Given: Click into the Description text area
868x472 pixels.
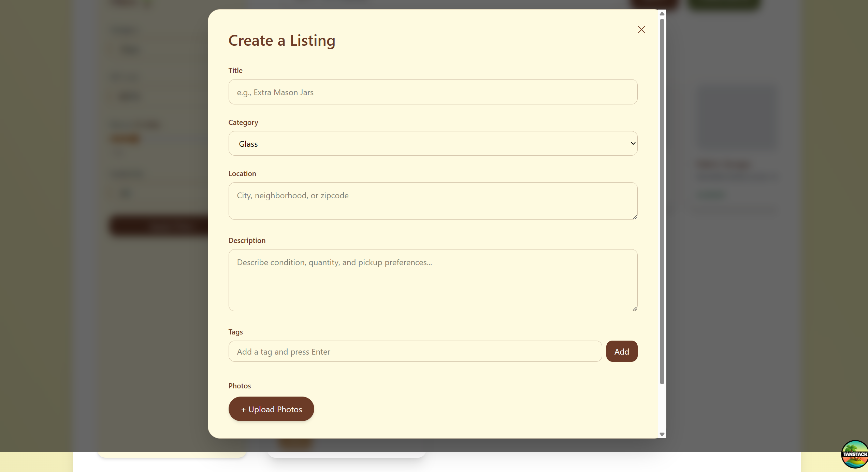Looking at the screenshot, I should (x=433, y=280).
